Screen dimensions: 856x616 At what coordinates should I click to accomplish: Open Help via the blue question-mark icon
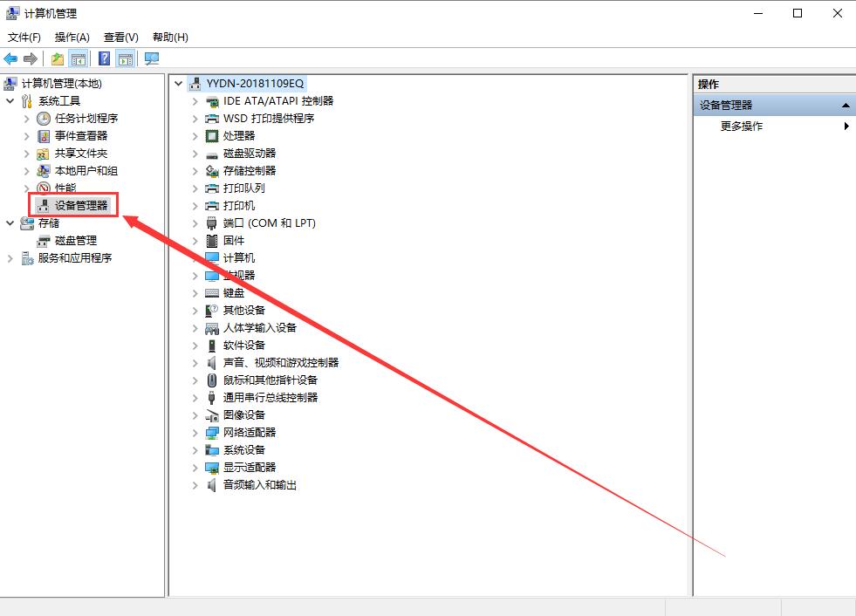(x=104, y=58)
